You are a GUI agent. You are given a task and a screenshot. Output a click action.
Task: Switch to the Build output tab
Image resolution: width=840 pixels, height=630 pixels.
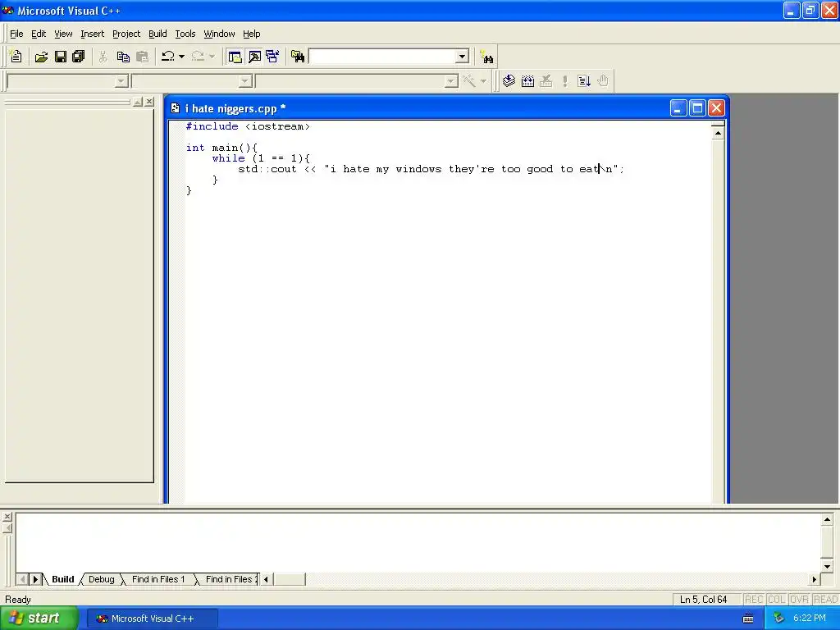[62, 579]
